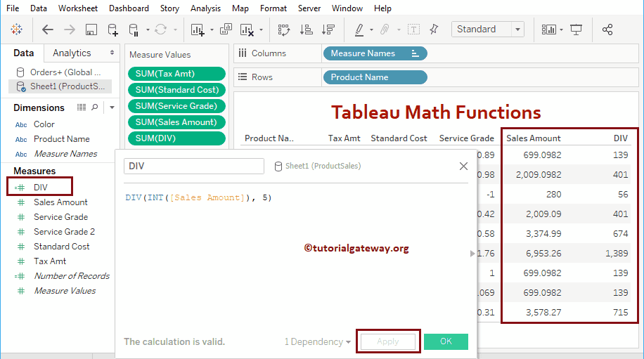Click the calculation name field DIV

click(194, 167)
